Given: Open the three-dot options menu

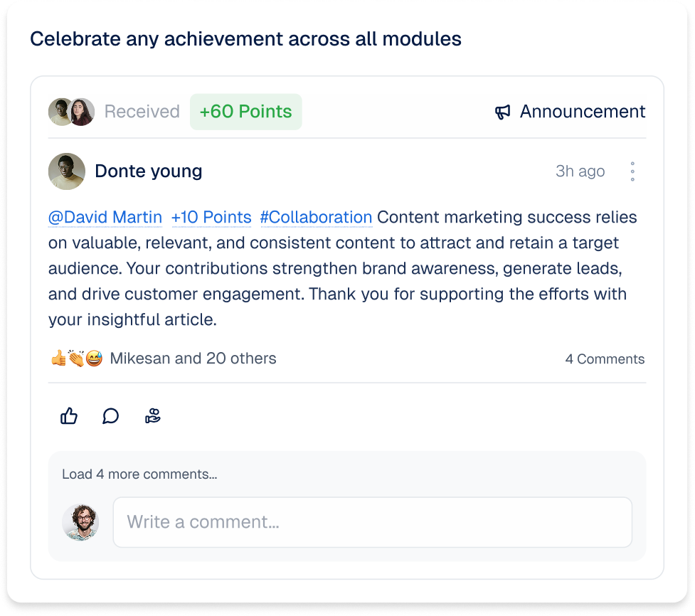Looking at the screenshot, I should click(632, 171).
